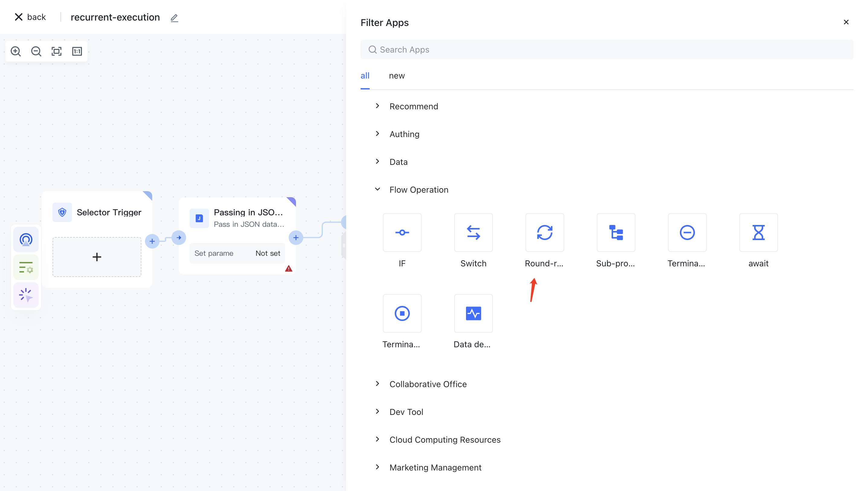This screenshot has width=868, height=491.
Task: Rename the recurrent-execution flow via the pencil icon
Action: pos(174,18)
